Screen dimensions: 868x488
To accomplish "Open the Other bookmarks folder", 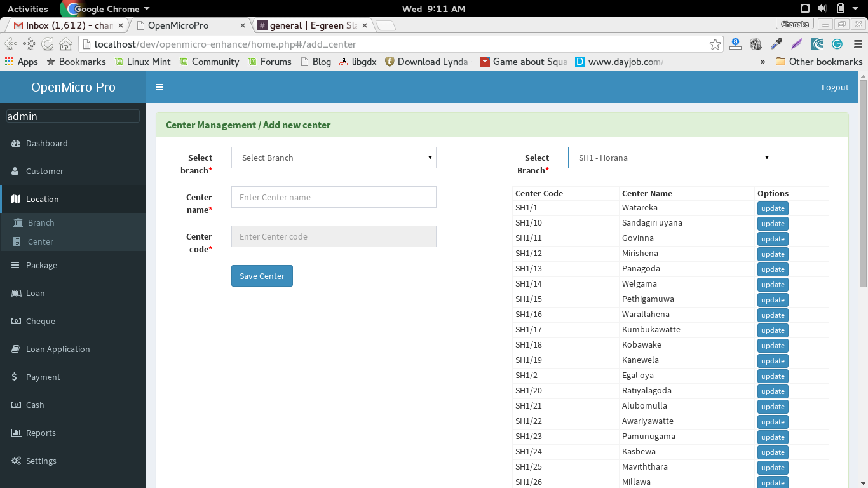I will click(819, 62).
